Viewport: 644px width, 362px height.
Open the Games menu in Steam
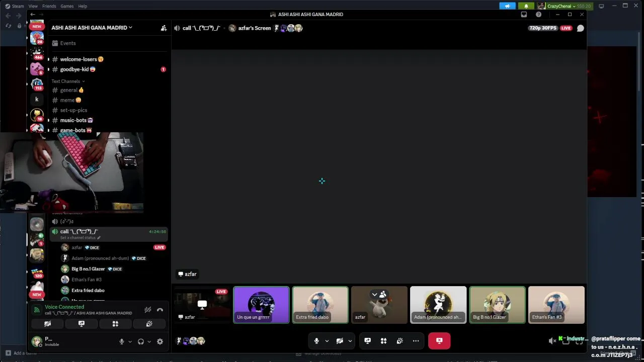pos(67,6)
